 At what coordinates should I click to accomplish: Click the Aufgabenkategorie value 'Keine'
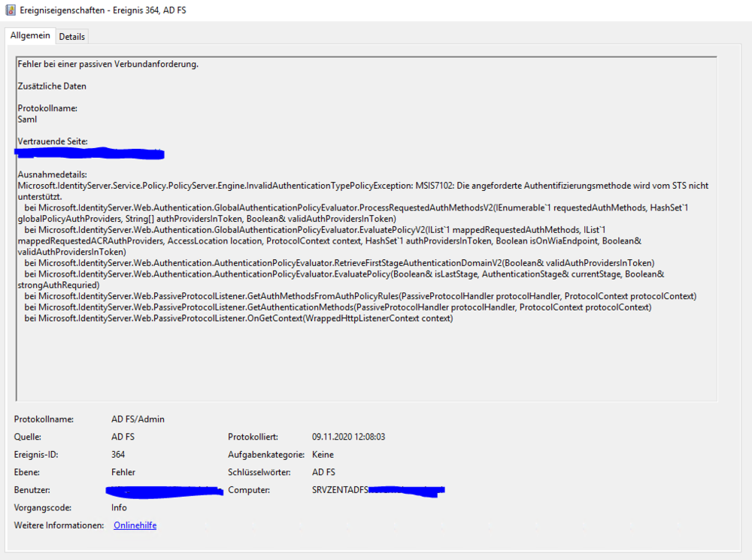(x=323, y=455)
